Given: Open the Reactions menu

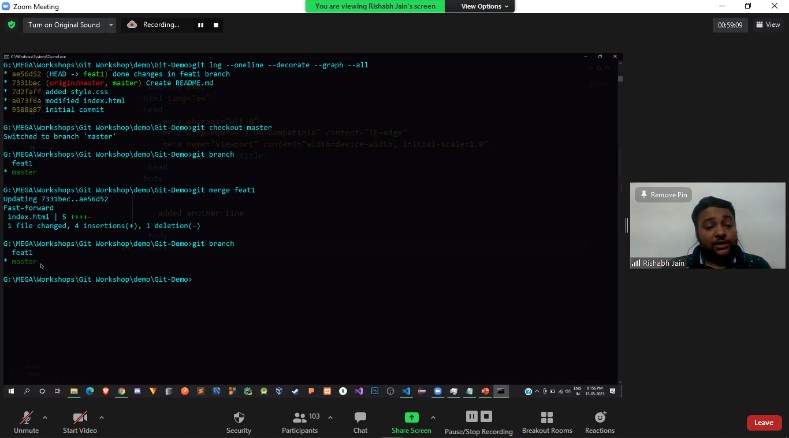Looking at the screenshot, I should 600,417.
